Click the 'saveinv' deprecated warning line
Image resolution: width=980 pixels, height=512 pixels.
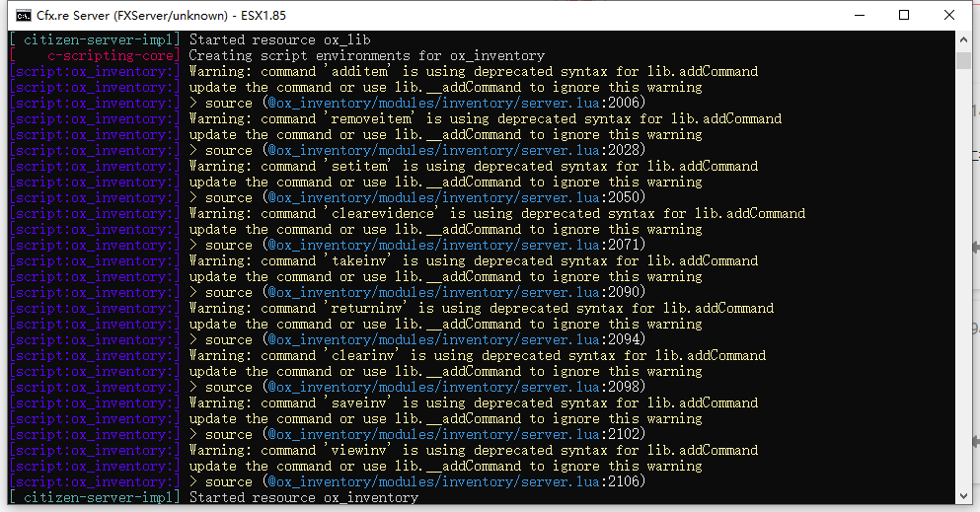point(474,403)
